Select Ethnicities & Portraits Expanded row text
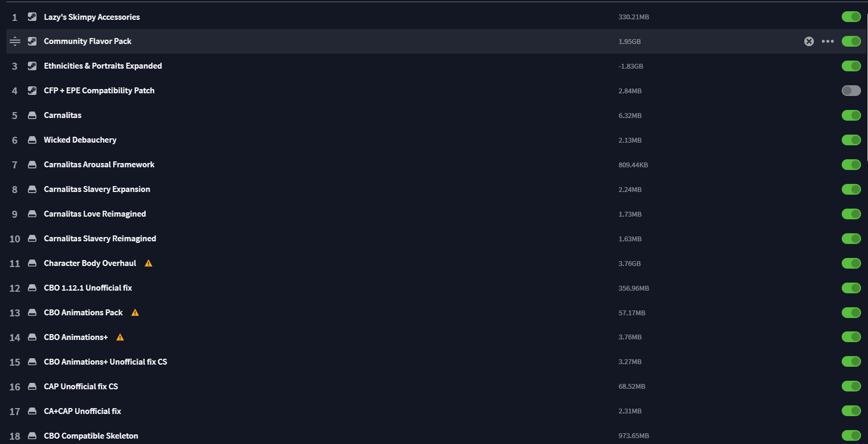This screenshot has height=444, width=868. (103, 66)
